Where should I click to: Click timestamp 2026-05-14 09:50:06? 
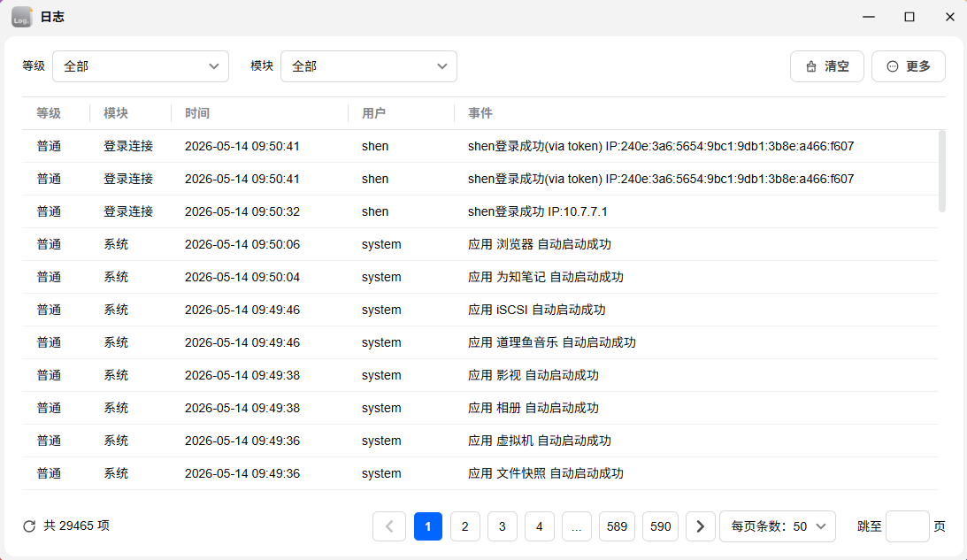point(242,244)
